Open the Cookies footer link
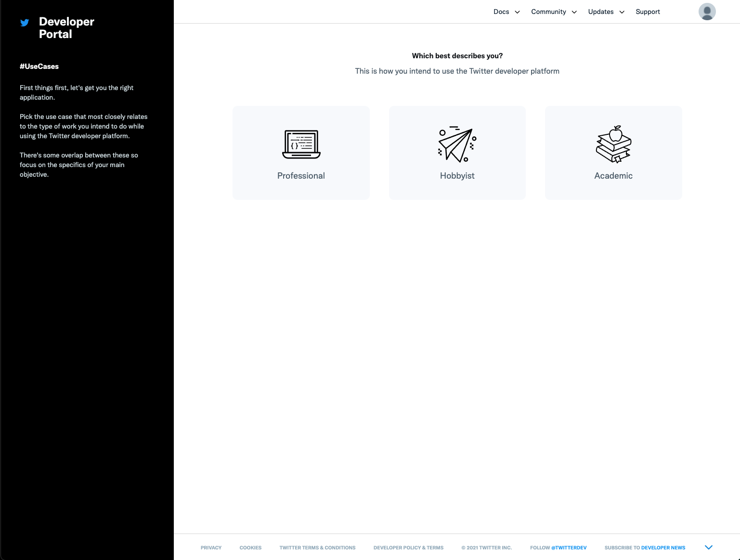 250,547
